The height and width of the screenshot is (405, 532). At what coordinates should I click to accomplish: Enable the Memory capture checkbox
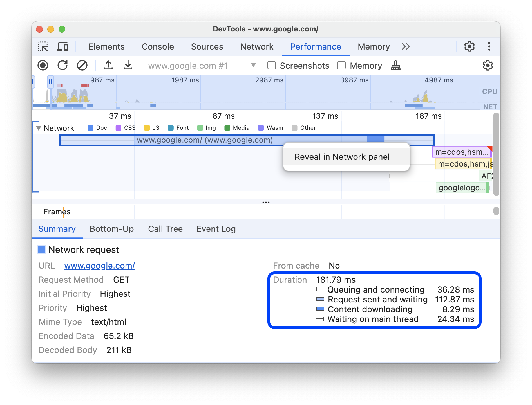click(341, 65)
